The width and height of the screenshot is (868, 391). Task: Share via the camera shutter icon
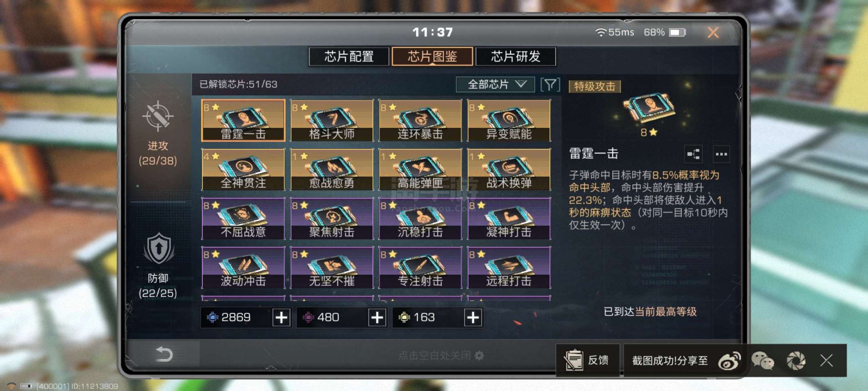(x=796, y=360)
